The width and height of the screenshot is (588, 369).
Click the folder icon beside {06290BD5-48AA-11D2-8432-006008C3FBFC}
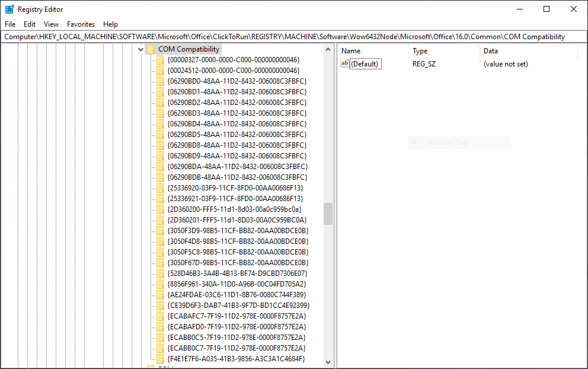point(161,134)
